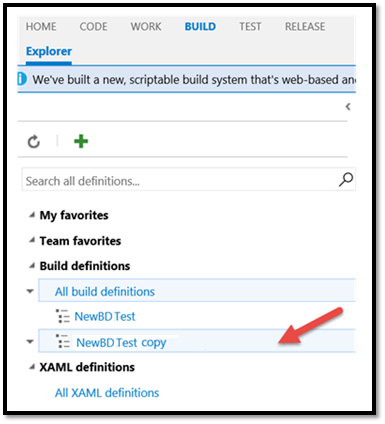Image resolution: width=385 pixels, height=424 pixels.
Task: Click the NewBD Test copy definition icon
Action: pyautogui.click(x=63, y=342)
